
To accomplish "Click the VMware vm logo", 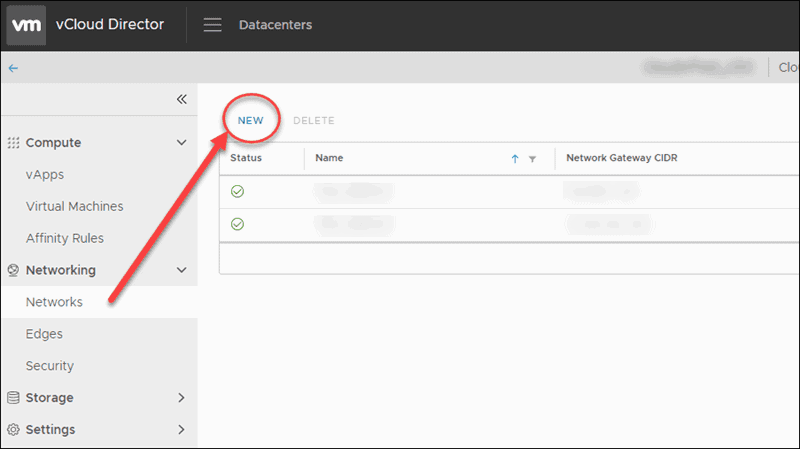I will click(x=26, y=25).
